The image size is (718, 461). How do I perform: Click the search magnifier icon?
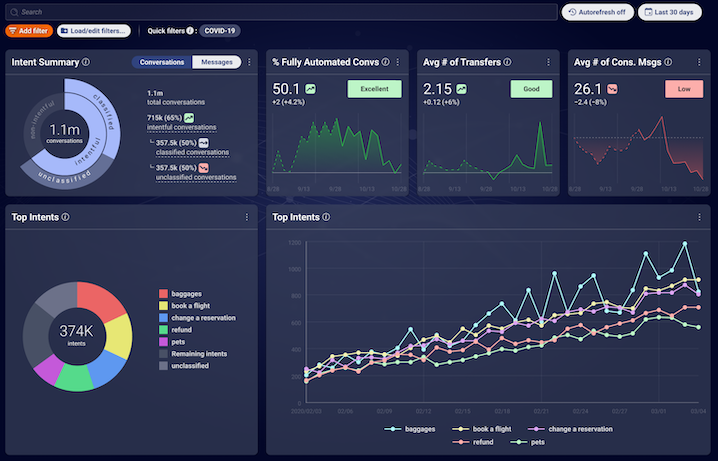tap(14, 12)
